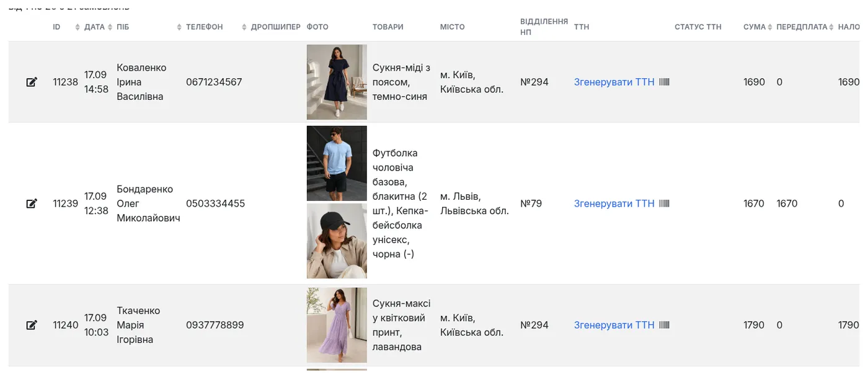Screen dimensions: 868x379
Task: Sort table by ДАТА column arrows
Action: pyautogui.click(x=110, y=27)
